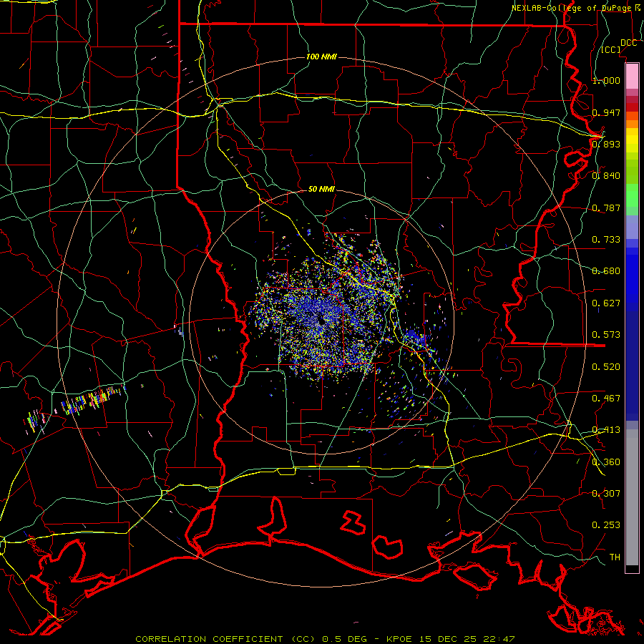The width and height of the screenshot is (644, 644).
Task: Click the 0.360 legend value
Action: [606, 462]
